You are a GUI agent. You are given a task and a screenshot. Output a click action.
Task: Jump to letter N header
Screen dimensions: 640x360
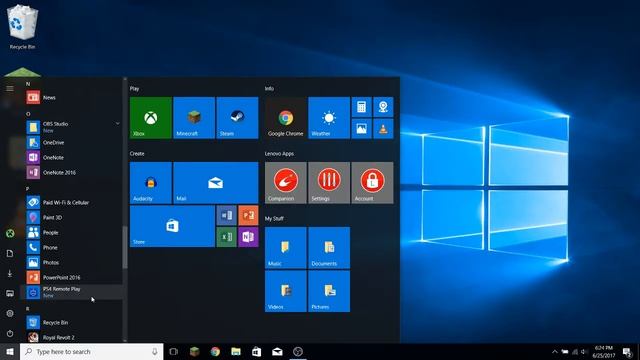point(28,84)
